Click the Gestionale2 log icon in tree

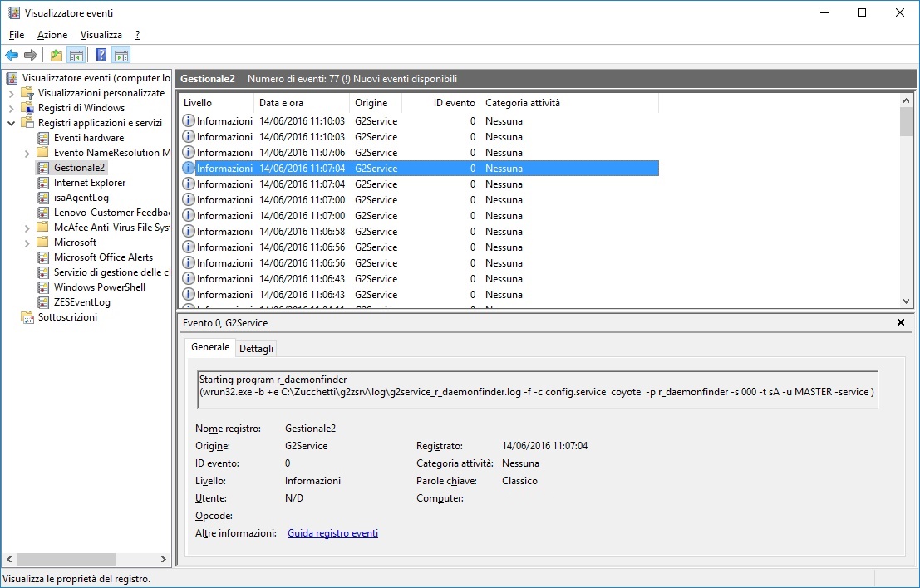point(43,168)
